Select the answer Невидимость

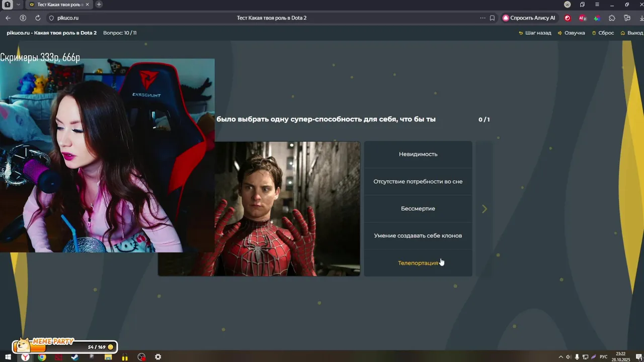(x=418, y=154)
